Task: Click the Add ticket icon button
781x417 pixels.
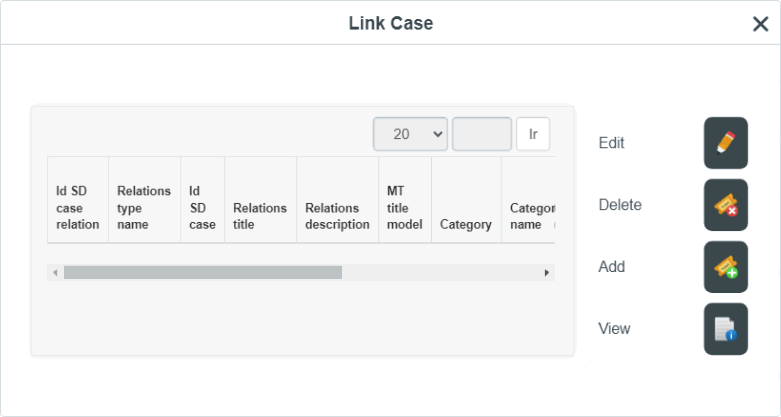Action: tap(726, 267)
